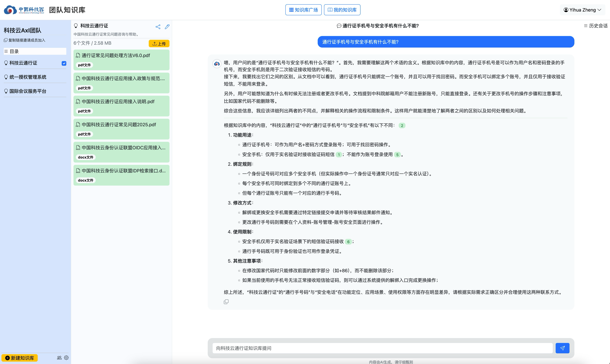Click the China Science & Technology Cloud logo
Screen dimensions: 610x364
[24, 10]
